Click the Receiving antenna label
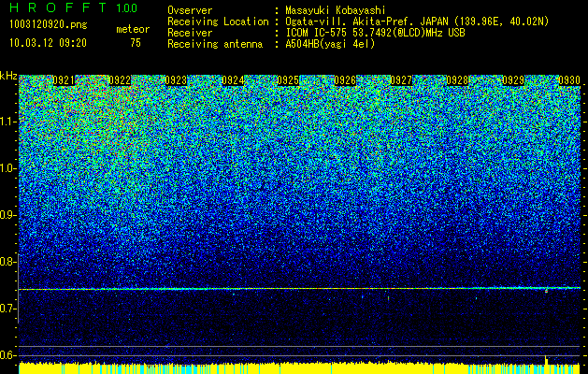 point(215,44)
